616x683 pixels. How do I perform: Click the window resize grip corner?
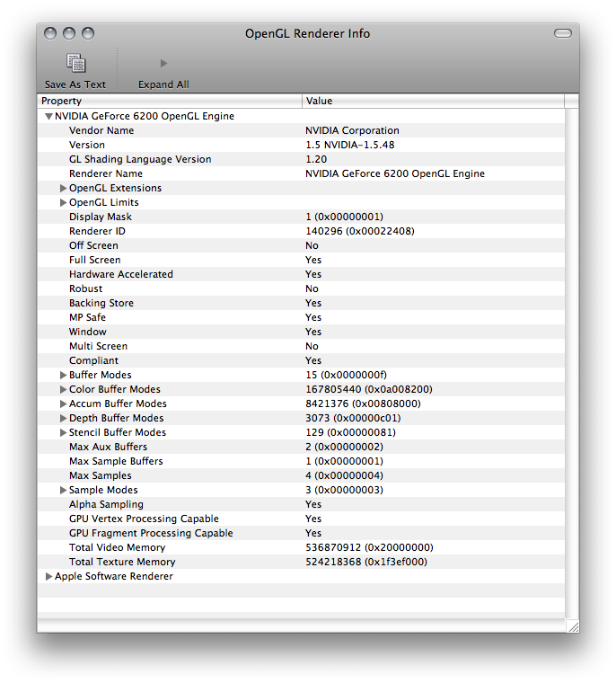(x=573, y=626)
